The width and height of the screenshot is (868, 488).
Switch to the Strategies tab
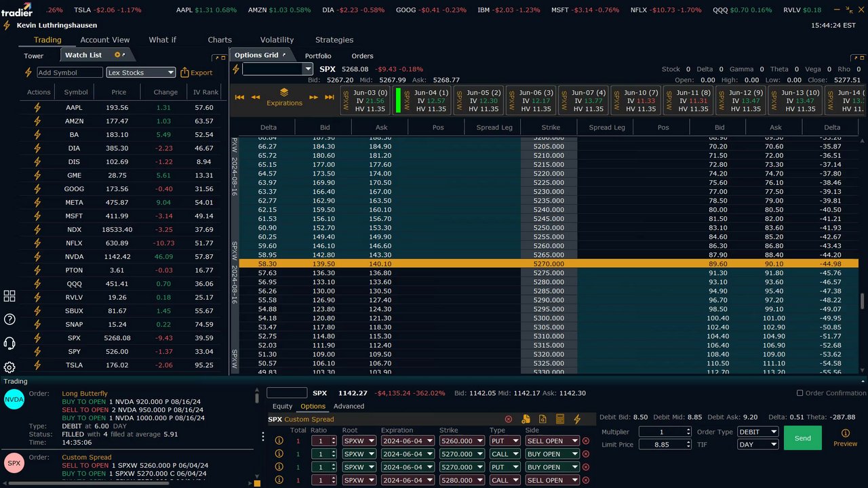point(334,40)
